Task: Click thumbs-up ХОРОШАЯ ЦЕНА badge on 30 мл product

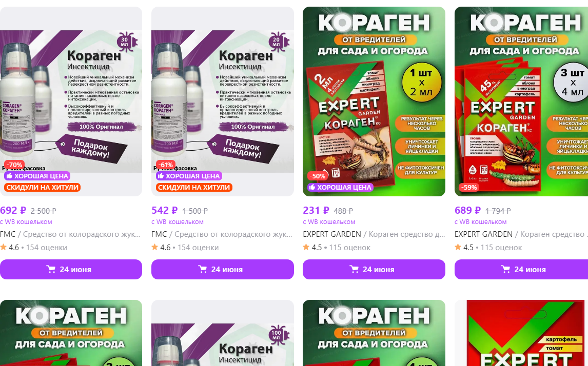Action: click(x=37, y=176)
